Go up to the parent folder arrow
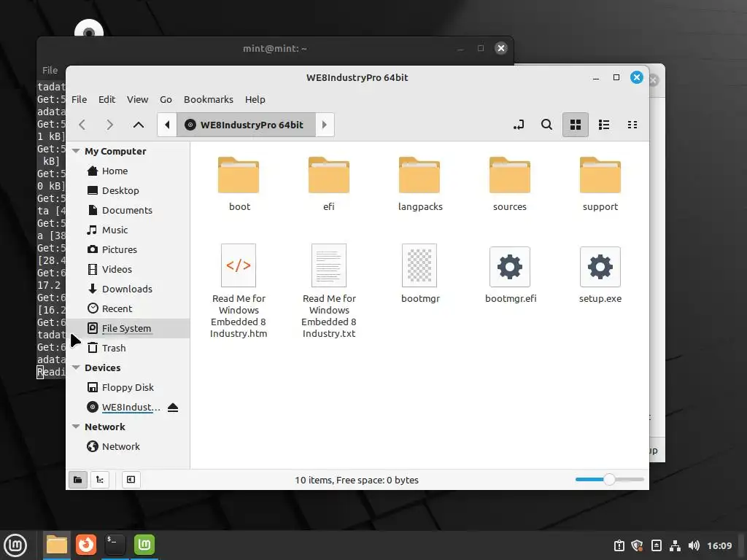This screenshot has height=560, width=747. point(138,125)
